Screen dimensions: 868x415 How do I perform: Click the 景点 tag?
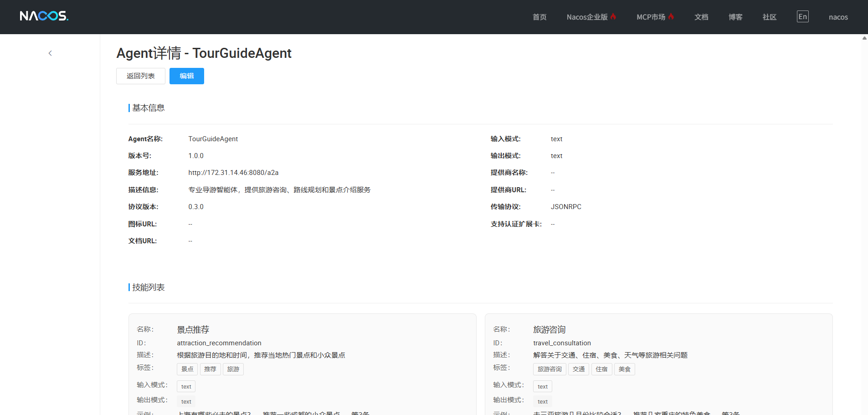pos(187,369)
